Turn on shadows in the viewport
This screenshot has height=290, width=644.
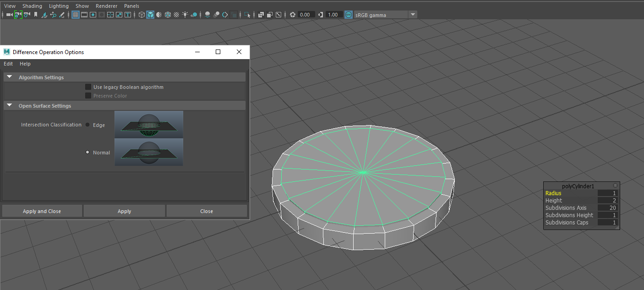[x=194, y=14]
